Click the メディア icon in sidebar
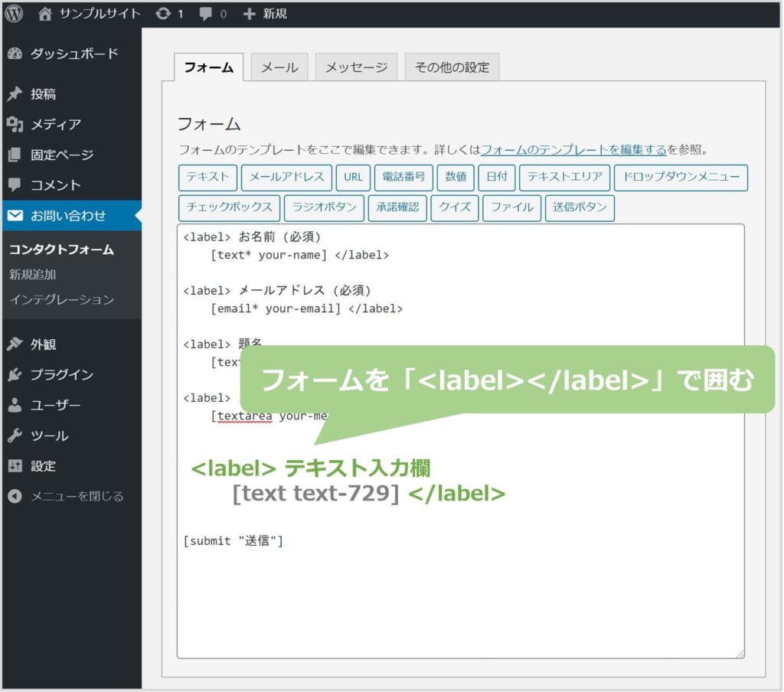 pyautogui.click(x=15, y=124)
